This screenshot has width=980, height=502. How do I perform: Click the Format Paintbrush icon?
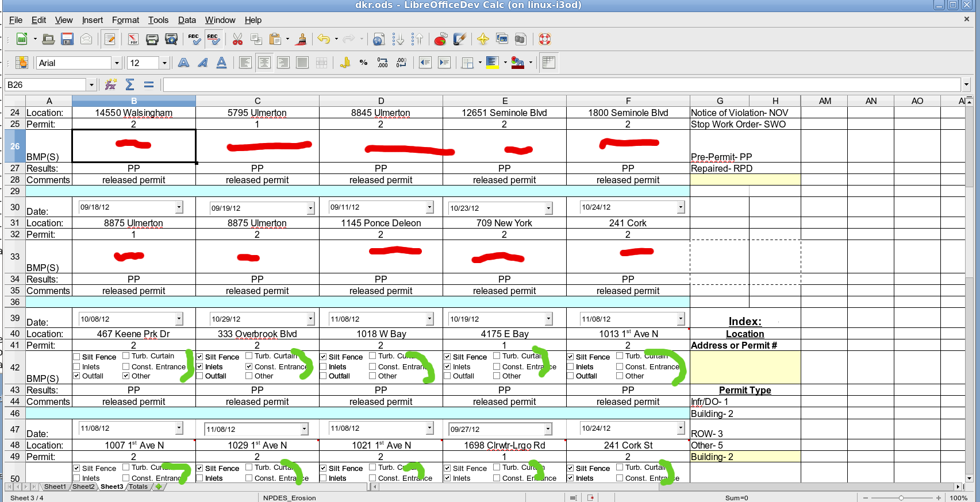tap(301, 39)
